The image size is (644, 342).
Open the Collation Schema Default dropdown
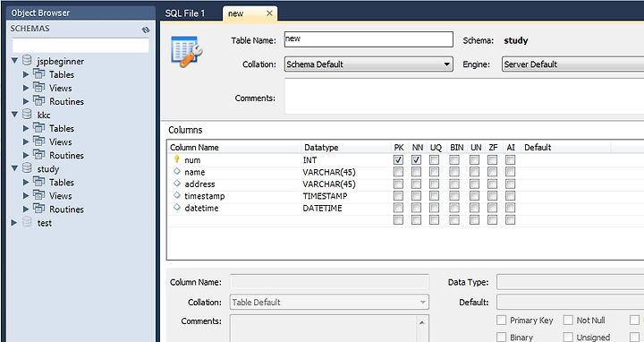[369, 64]
